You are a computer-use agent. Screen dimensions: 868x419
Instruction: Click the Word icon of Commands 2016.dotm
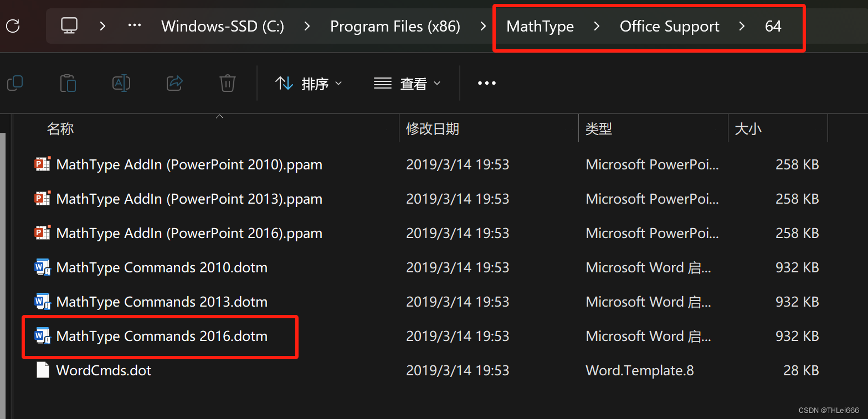tap(43, 336)
